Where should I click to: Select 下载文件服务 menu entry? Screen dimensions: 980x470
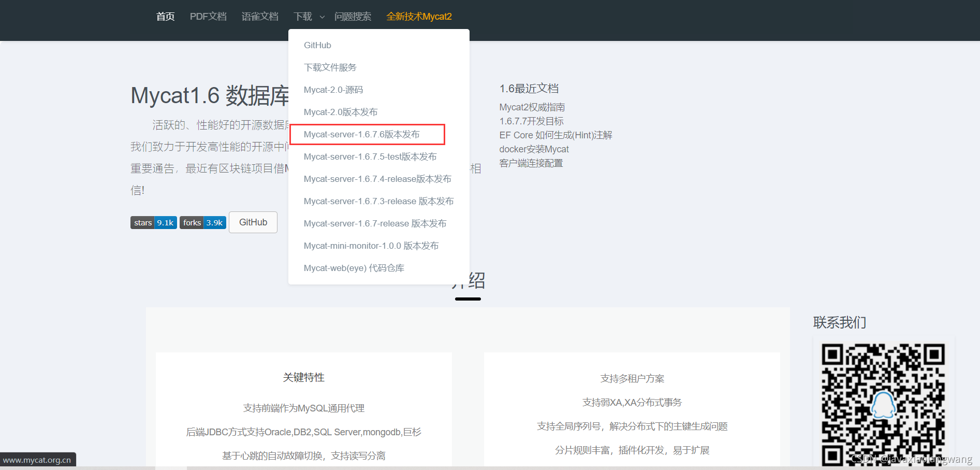(330, 67)
